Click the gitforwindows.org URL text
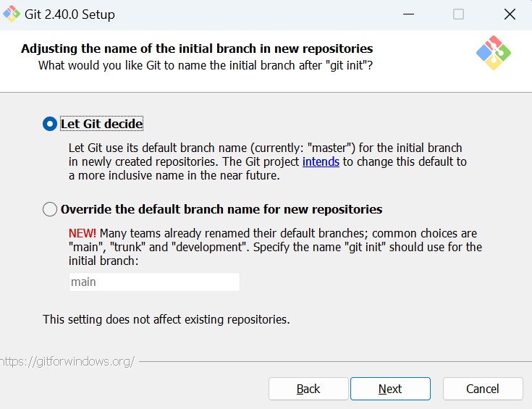 [x=67, y=361]
